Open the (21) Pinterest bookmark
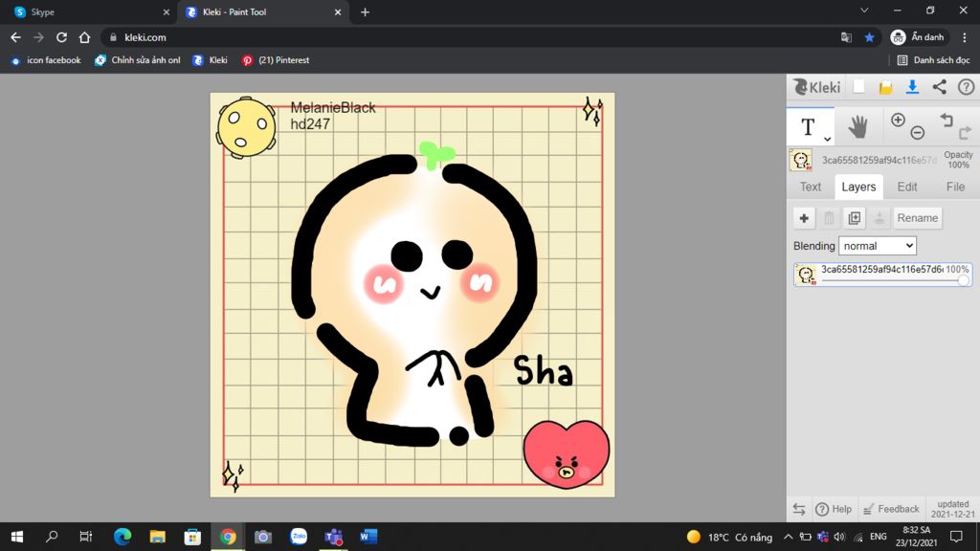980x551 pixels. [276, 60]
